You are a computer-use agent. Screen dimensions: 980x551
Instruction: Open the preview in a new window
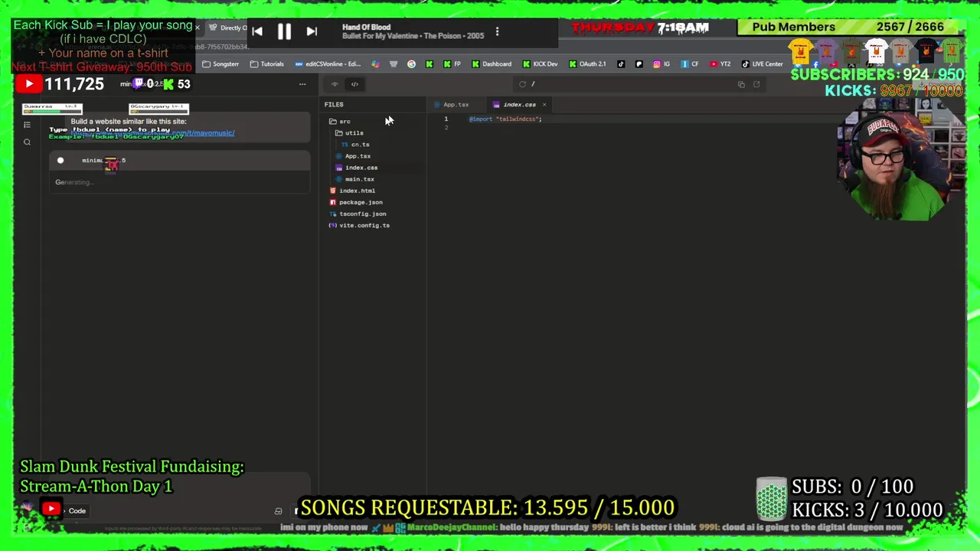[756, 84]
